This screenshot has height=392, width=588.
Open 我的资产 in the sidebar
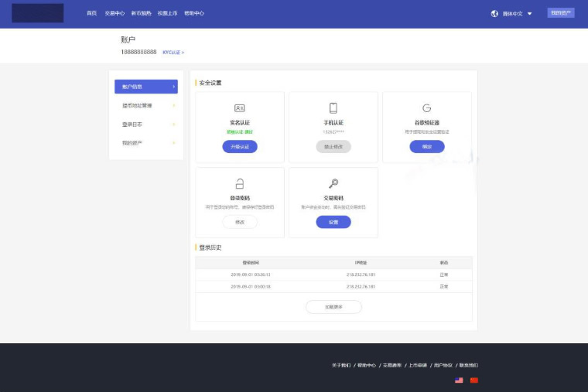coord(145,143)
